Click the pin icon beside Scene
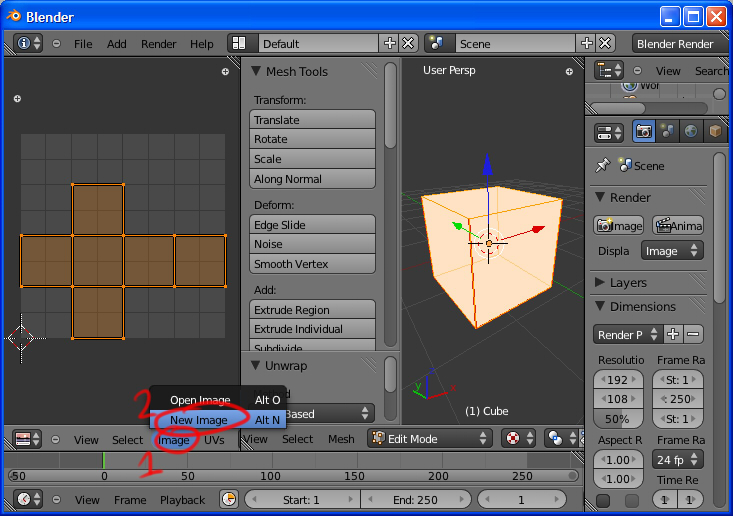This screenshot has height=516, width=733. (603, 165)
